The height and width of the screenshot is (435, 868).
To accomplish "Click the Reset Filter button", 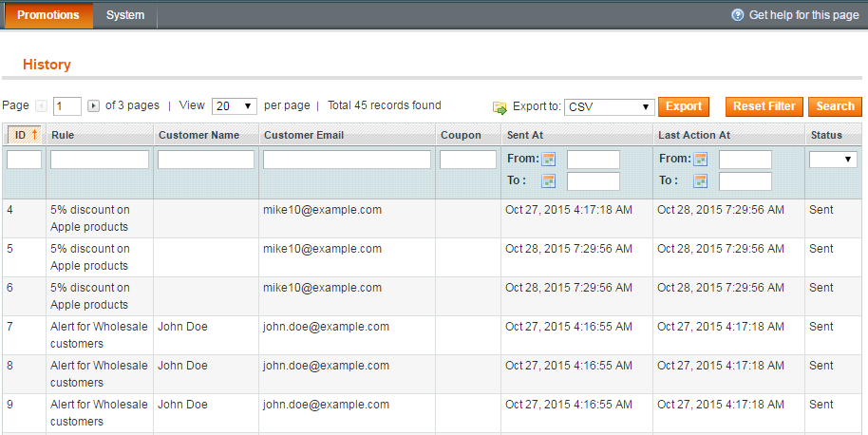I will coord(764,106).
